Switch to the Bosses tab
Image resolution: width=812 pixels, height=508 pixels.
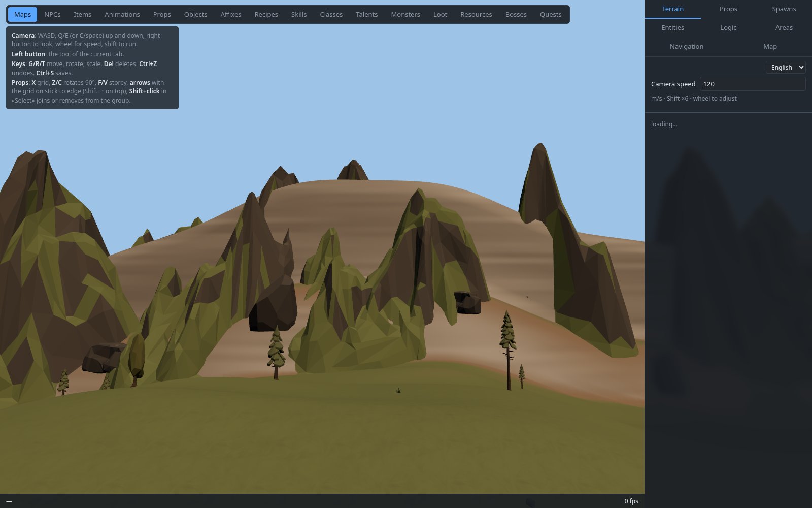click(516, 14)
